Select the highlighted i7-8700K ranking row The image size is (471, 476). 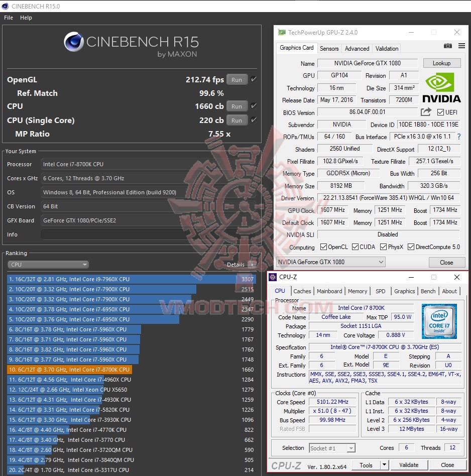[x=131, y=370]
